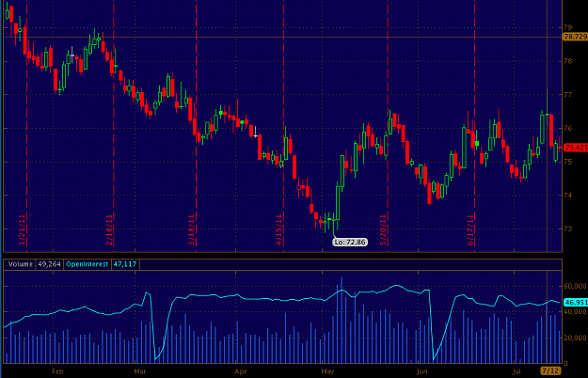Click the Apr month axis label
This screenshot has width=588, height=378.
coord(241,371)
